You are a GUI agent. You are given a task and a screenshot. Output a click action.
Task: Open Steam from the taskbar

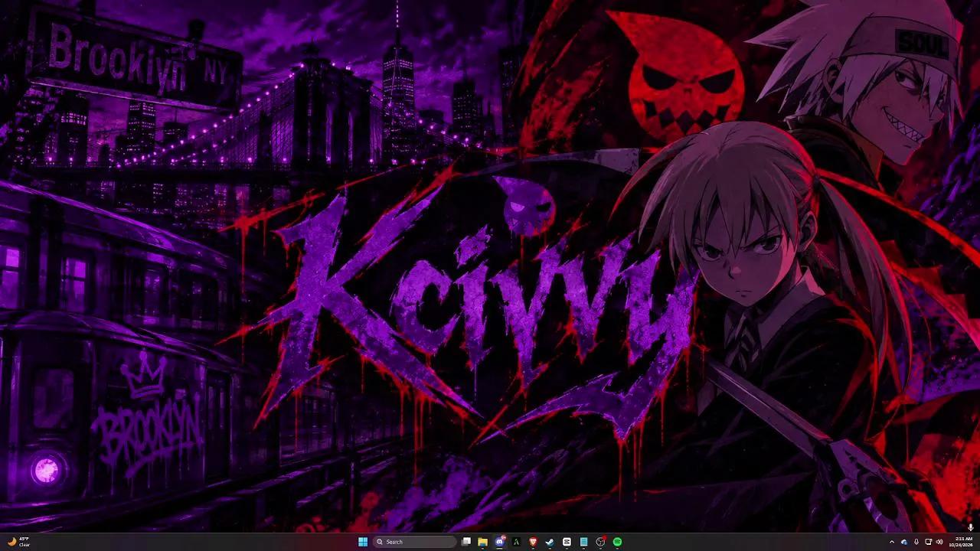pyautogui.click(x=550, y=542)
